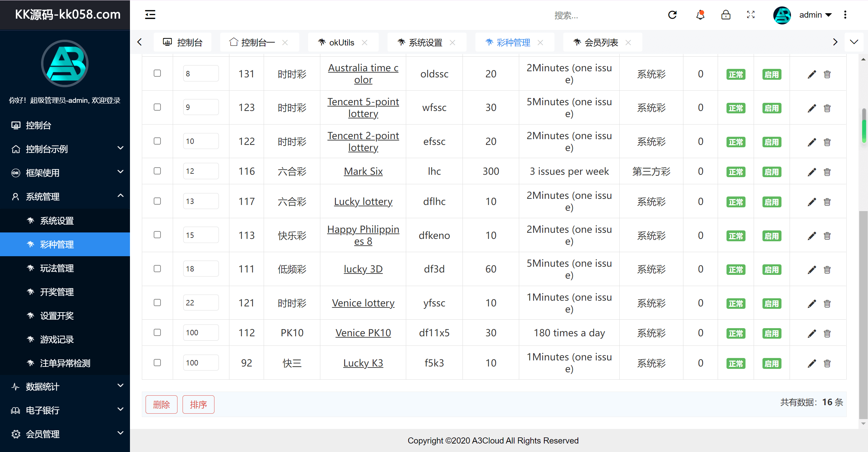The image size is (868, 452).
Task: Collapse the sidebar using the menu toggle icon
Action: [x=150, y=15]
